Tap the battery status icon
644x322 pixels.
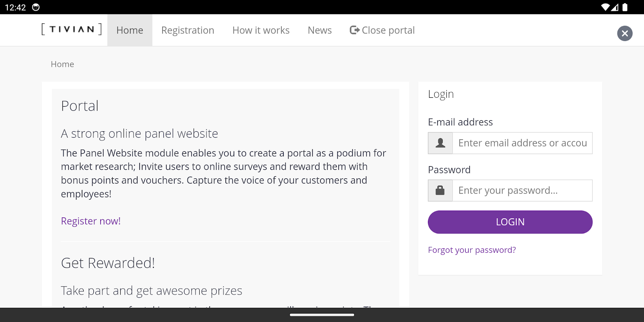pyautogui.click(x=625, y=7)
